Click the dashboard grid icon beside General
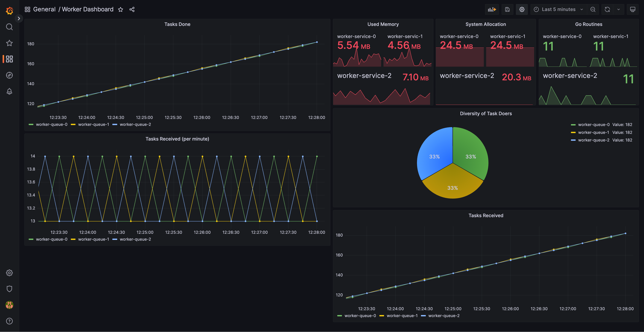The height and width of the screenshot is (332, 644). click(x=28, y=10)
